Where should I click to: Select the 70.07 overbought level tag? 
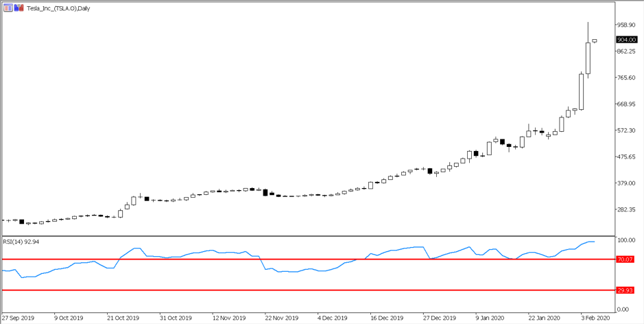coord(625,259)
